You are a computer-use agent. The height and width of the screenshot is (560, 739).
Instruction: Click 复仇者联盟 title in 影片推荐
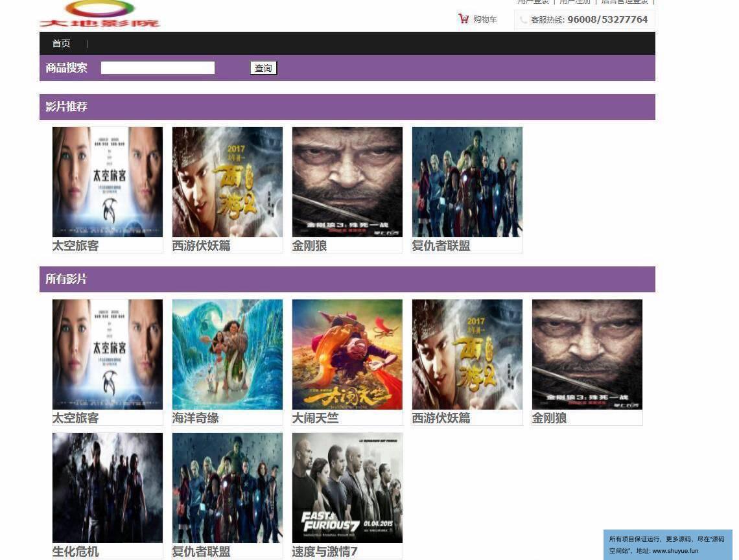[x=441, y=246]
